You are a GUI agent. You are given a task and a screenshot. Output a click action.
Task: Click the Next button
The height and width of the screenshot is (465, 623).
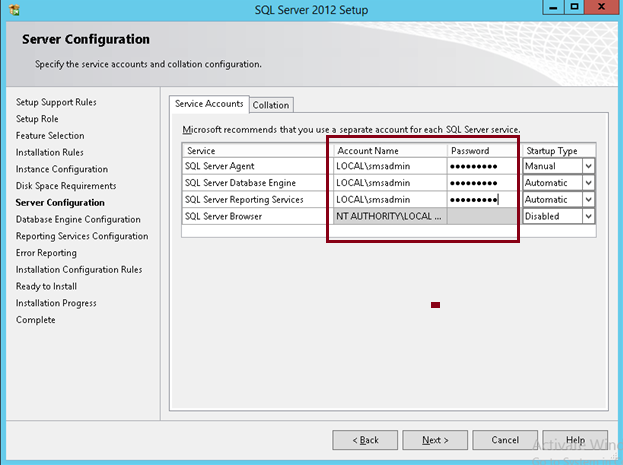(435, 440)
